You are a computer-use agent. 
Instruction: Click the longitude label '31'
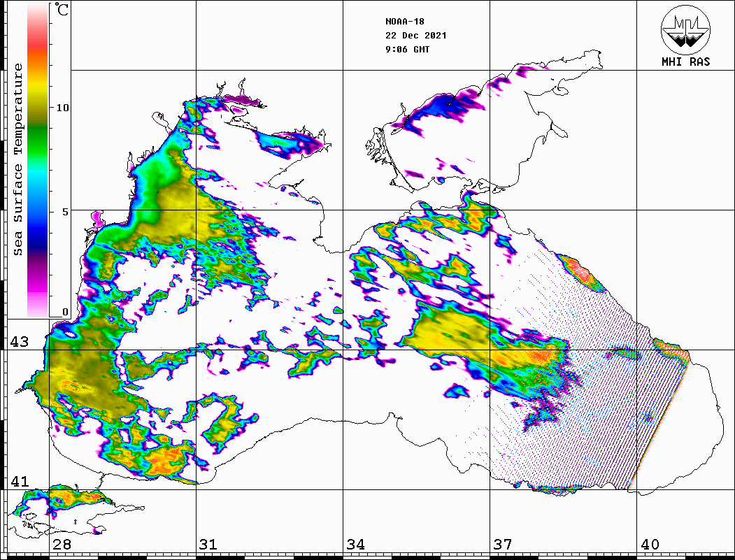point(208,545)
